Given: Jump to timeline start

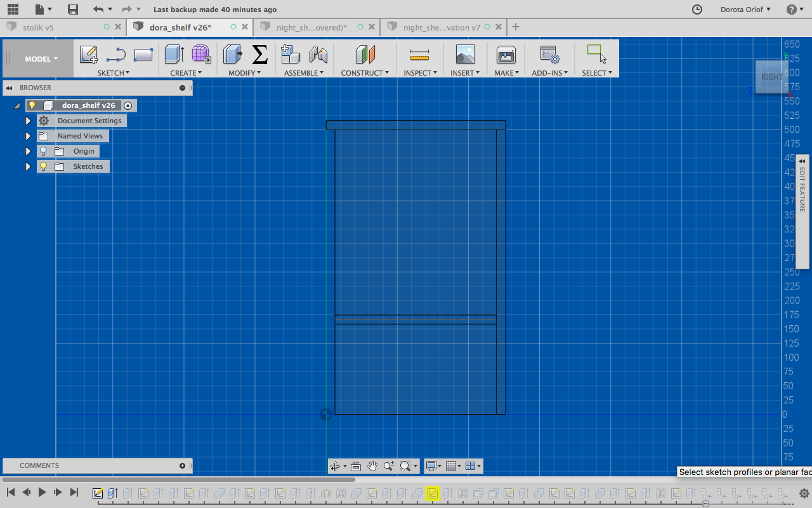Looking at the screenshot, I should (11, 492).
